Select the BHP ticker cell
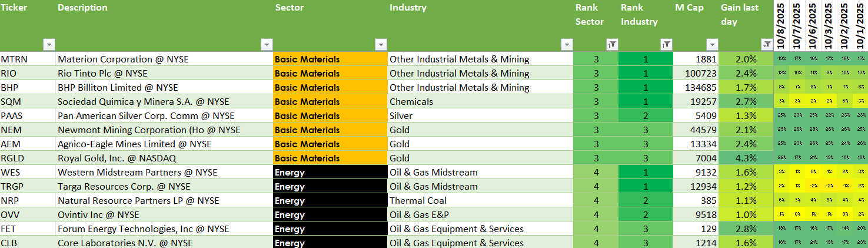The image size is (868, 248). click(28, 87)
